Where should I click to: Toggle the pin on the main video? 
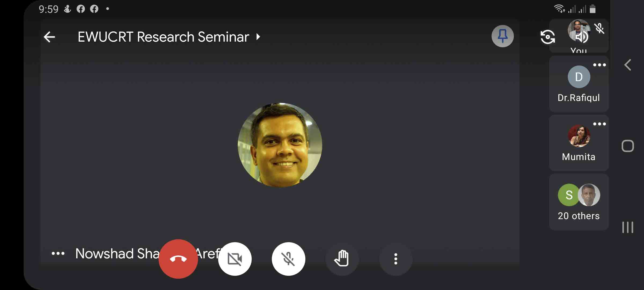coord(503,36)
